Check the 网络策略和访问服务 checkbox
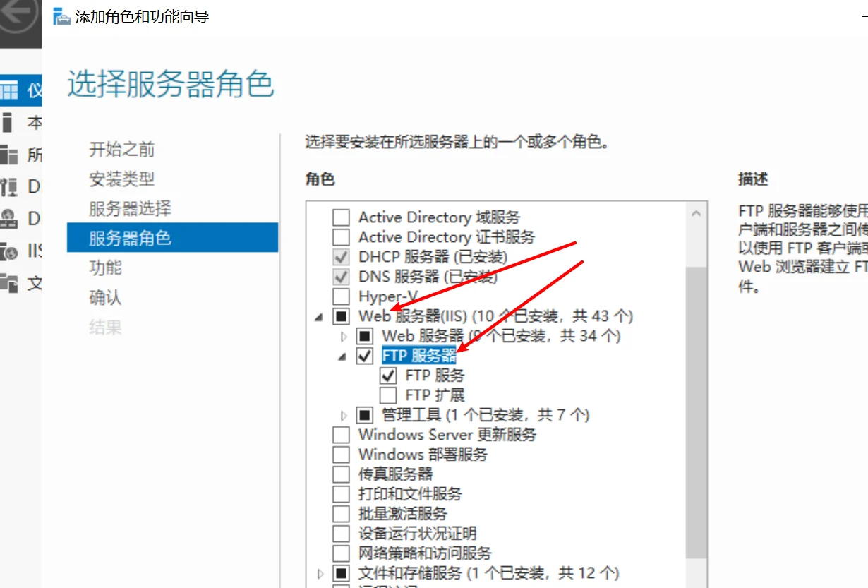 pos(342,553)
